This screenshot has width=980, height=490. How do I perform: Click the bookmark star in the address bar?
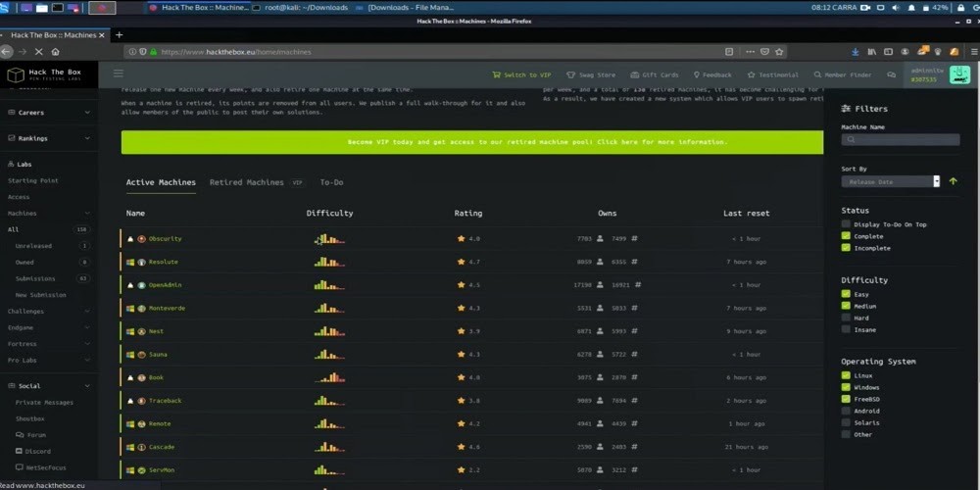779,52
